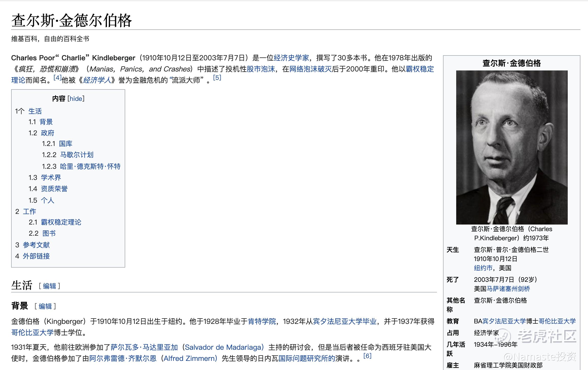This screenshot has height=370, width=588.
Task: Open the 经济史学家 link
Action: click(x=291, y=58)
